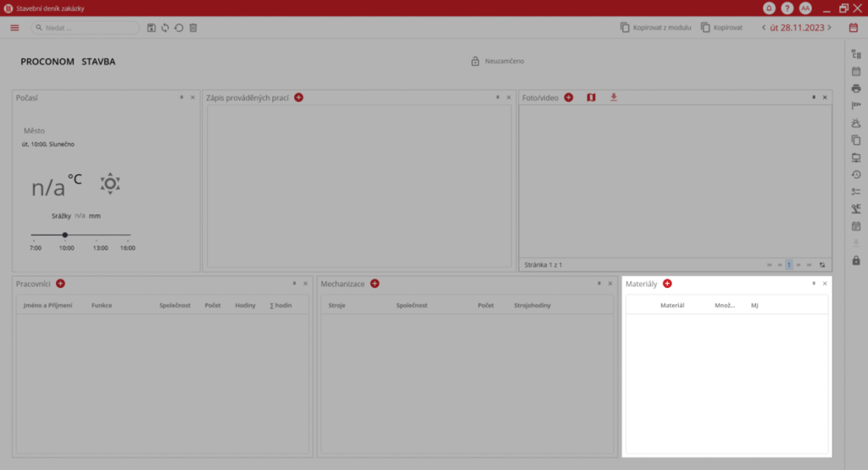868x470 pixels.
Task: Pin the Materiály panel
Action: pyautogui.click(x=814, y=284)
